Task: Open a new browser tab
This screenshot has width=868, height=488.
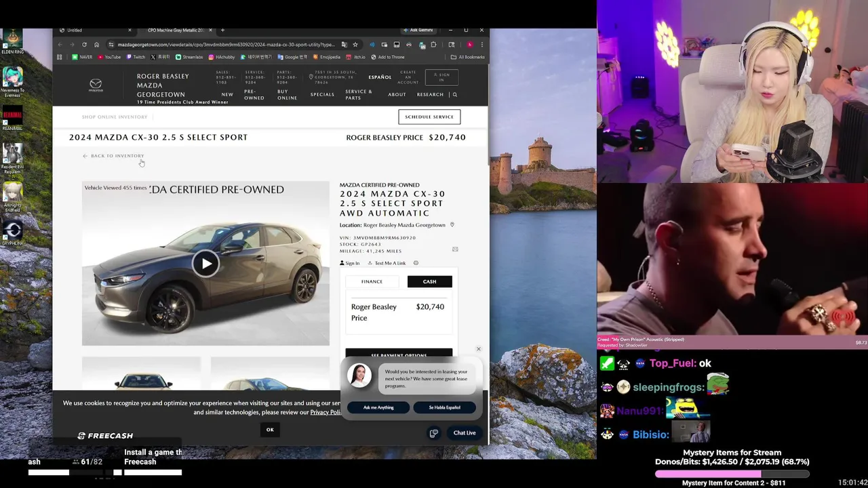Action: [x=222, y=30]
